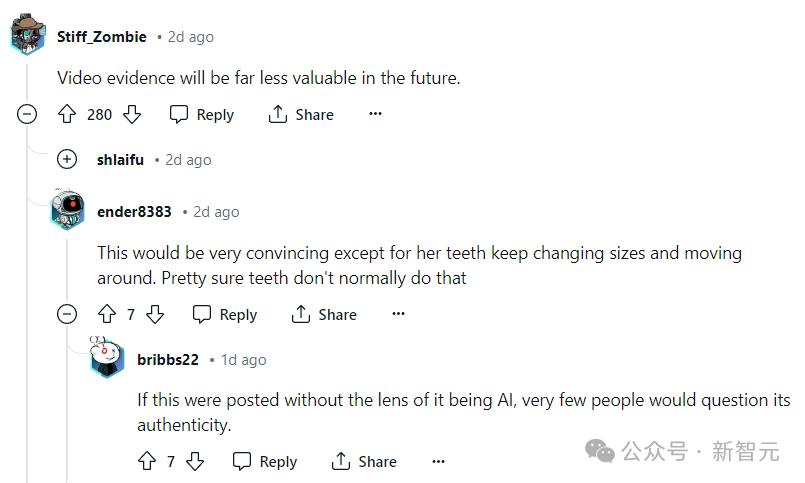Upvote Stiff_Zombie's comment
Viewport: 805px width, 483px height.
click(67, 114)
